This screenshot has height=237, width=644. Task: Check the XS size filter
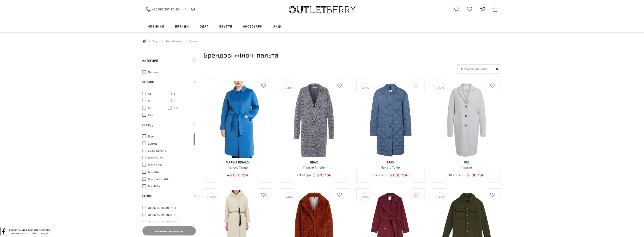pyautogui.click(x=144, y=93)
